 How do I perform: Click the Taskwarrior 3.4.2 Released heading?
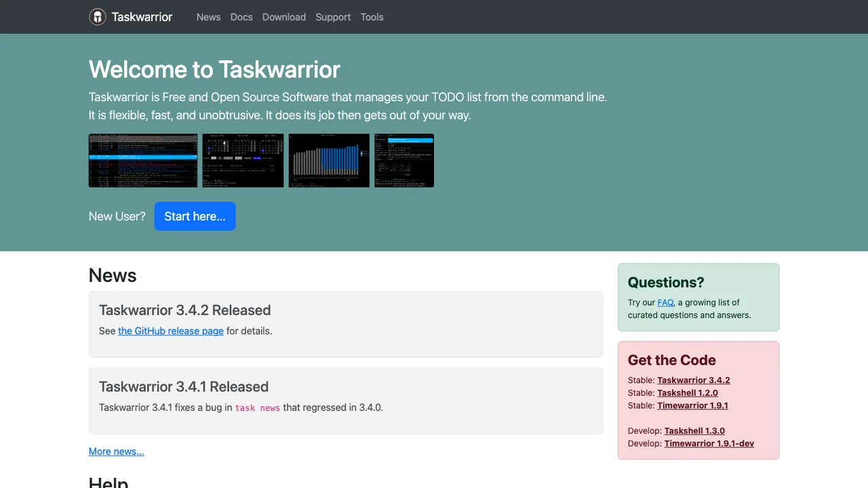coord(184,310)
